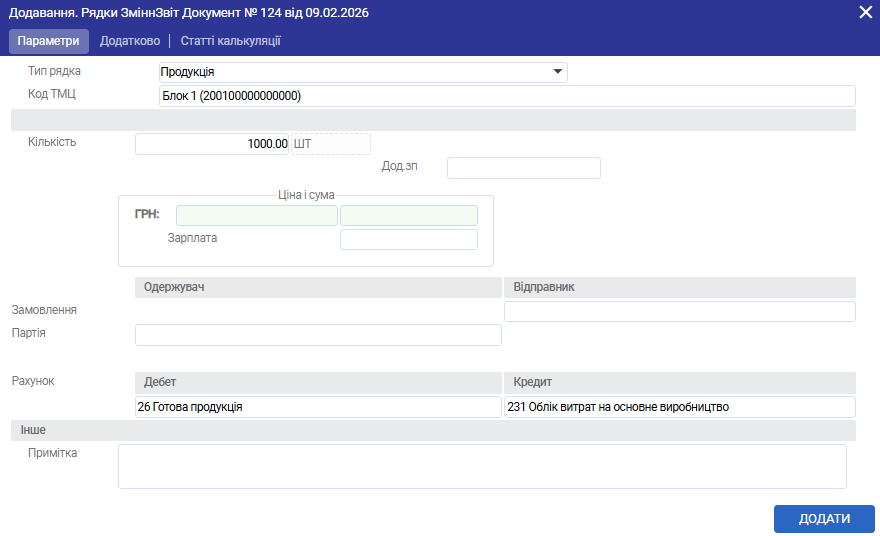Open the Додатково tab
The width and height of the screenshot is (880, 536).
(x=130, y=41)
